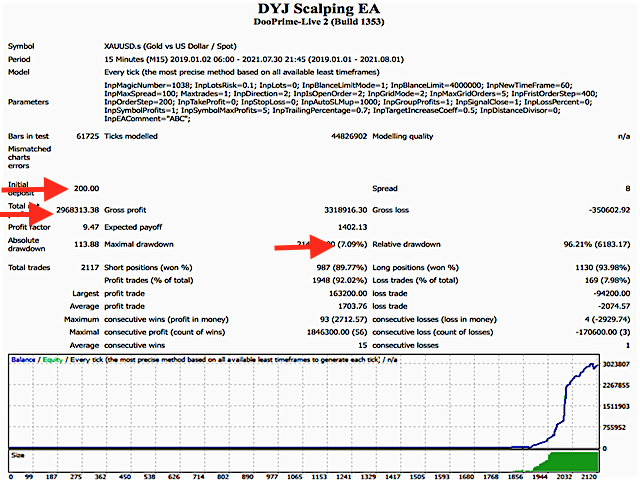Click the Spread value 8
The height and width of the screenshot is (480, 640).
(x=627, y=189)
